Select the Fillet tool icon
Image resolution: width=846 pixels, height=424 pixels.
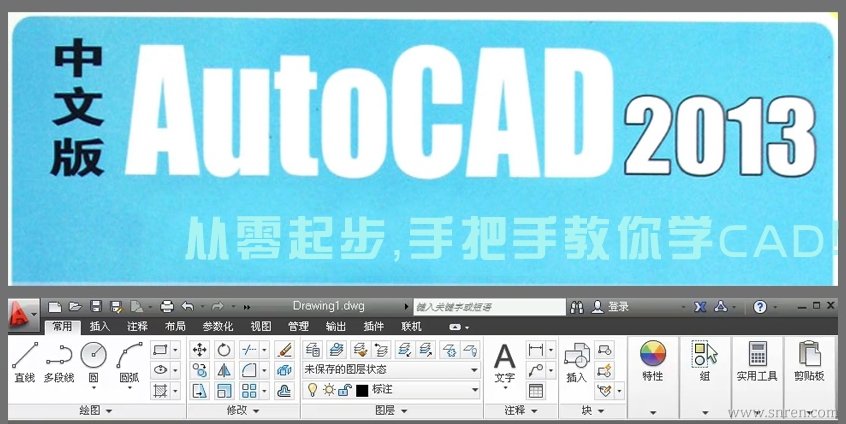tap(249, 371)
